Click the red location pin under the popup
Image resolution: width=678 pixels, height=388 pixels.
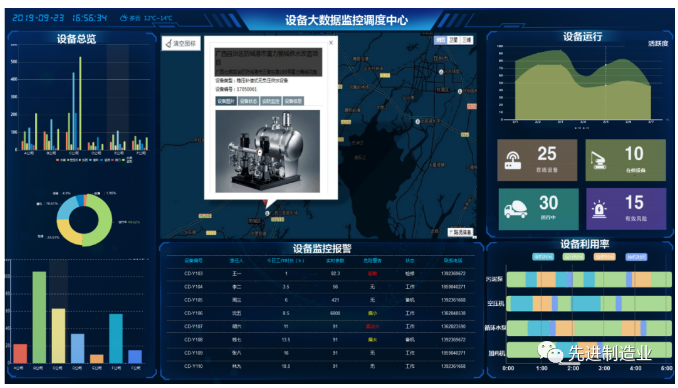coord(265,202)
